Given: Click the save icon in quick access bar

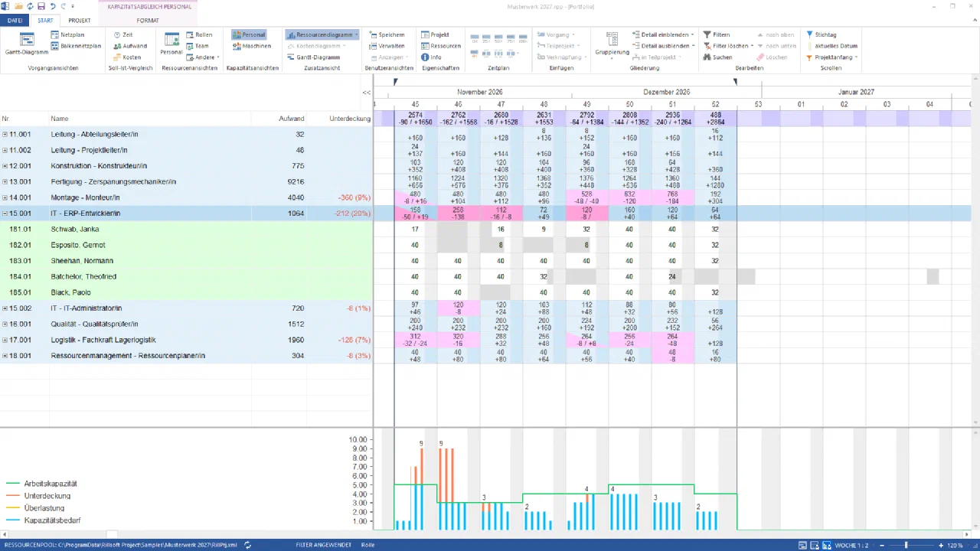Looking at the screenshot, I should coord(41,6).
